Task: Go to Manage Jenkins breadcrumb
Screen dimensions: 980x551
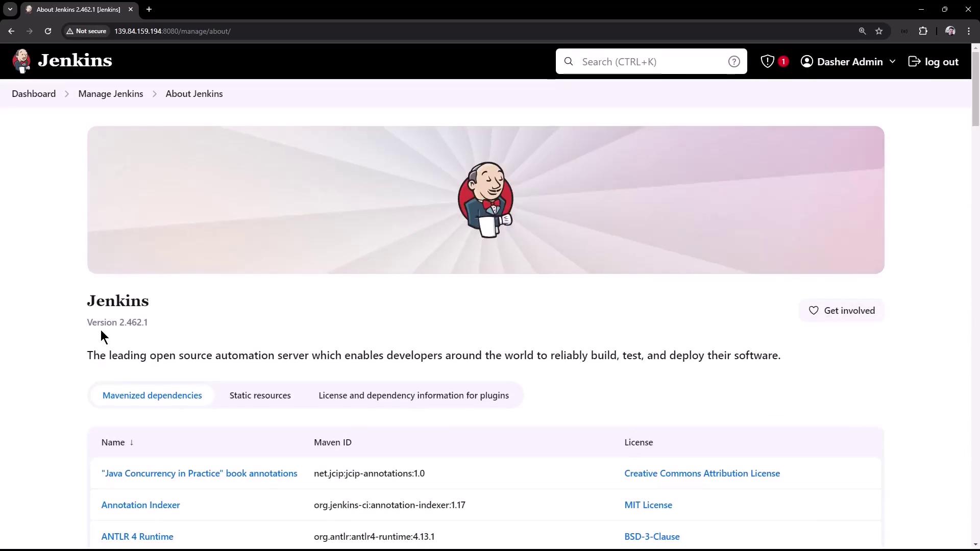Action: 110,94
